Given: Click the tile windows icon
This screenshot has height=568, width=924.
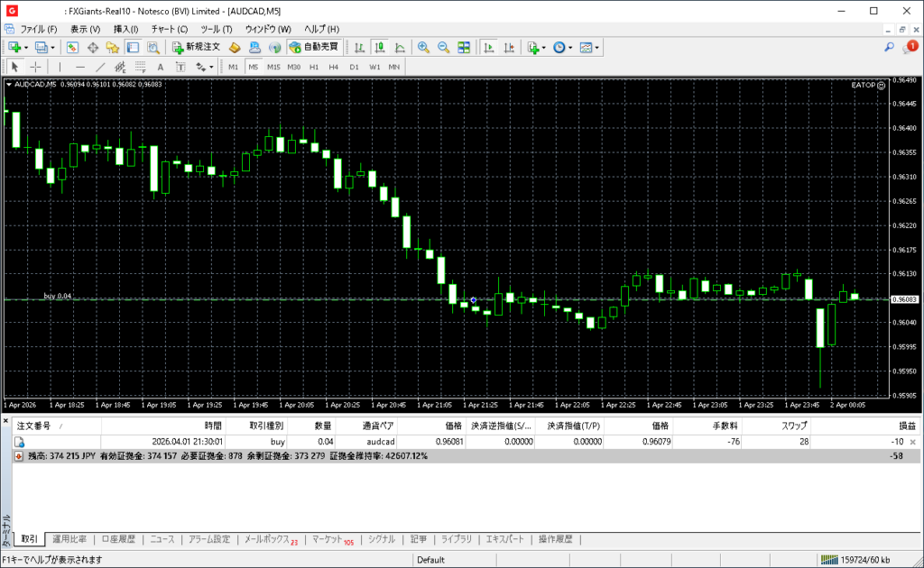Looking at the screenshot, I should [x=464, y=47].
